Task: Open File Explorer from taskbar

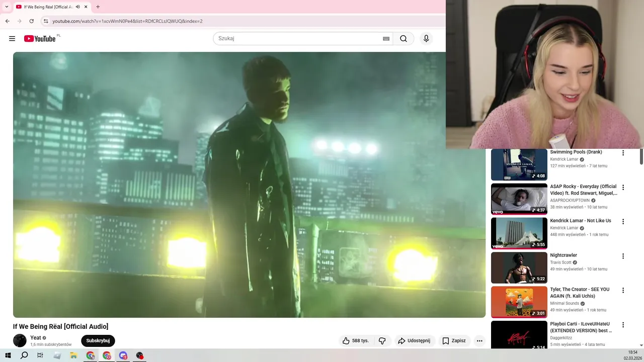Action: coord(73,355)
